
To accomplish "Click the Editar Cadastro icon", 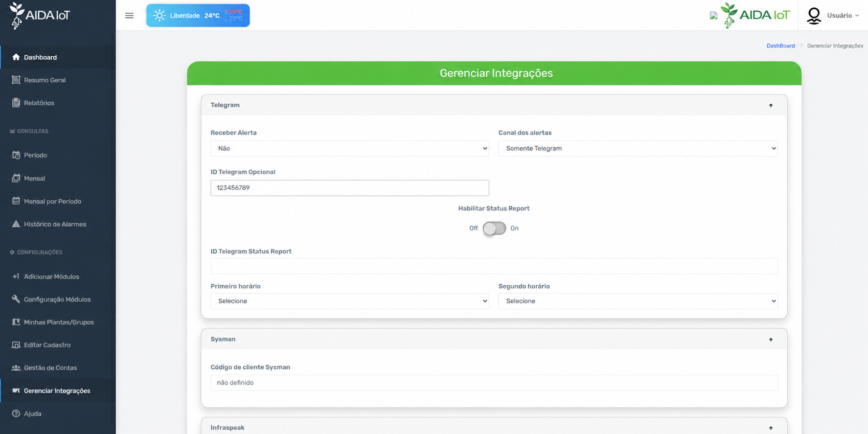I will click(16, 345).
